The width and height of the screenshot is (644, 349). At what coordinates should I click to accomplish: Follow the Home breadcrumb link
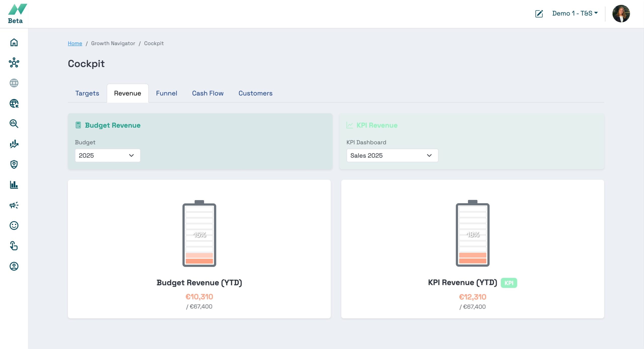[x=75, y=43]
